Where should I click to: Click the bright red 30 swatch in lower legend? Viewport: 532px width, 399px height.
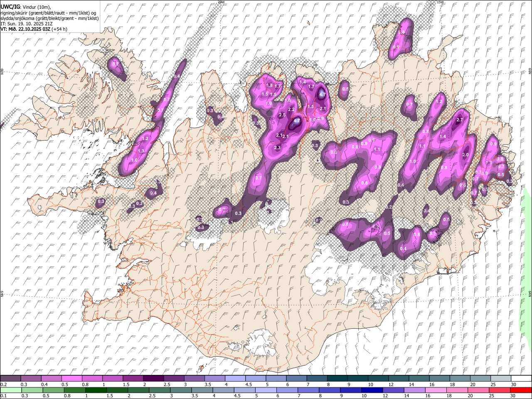(521, 390)
